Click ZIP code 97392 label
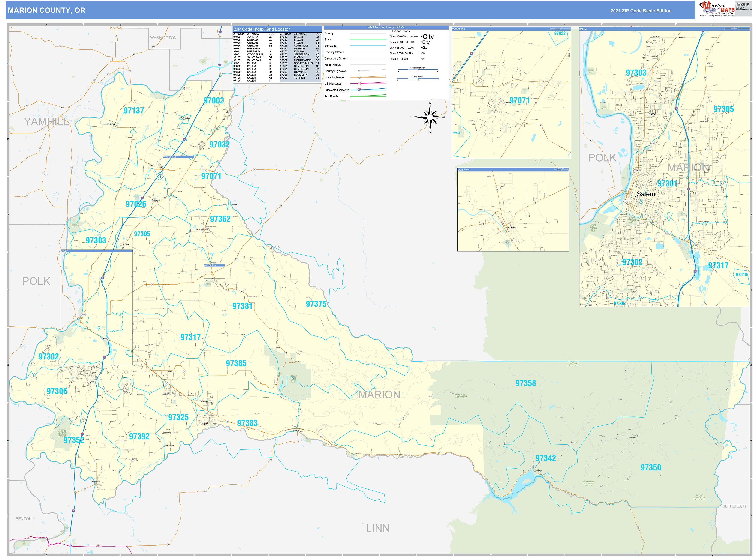756x557 pixels. pyautogui.click(x=139, y=436)
